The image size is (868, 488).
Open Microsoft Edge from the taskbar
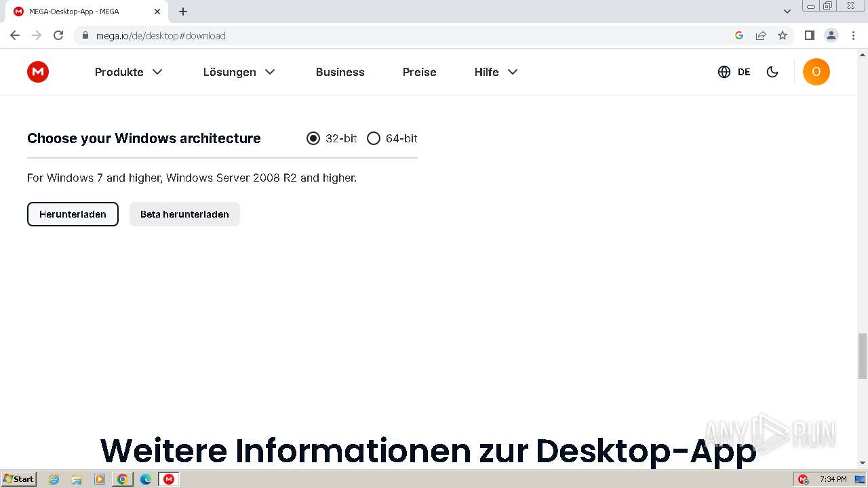click(146, 479)
